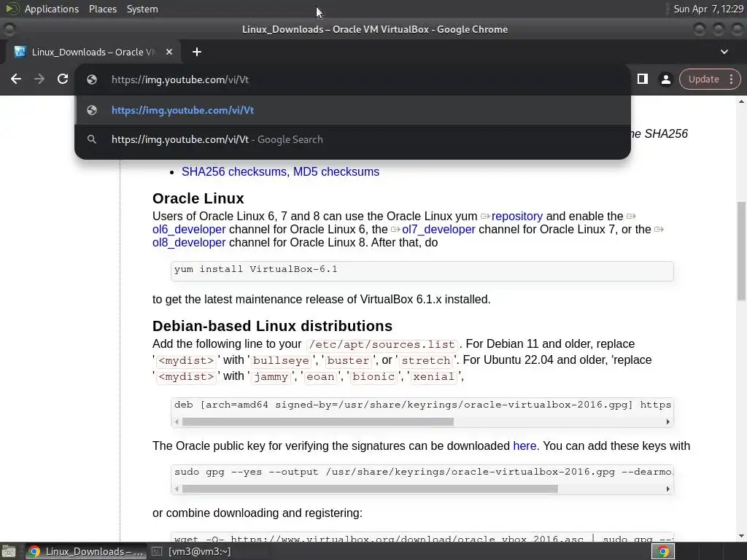
Task: Reload the page with refresh icon
Action: pos(63,79)
